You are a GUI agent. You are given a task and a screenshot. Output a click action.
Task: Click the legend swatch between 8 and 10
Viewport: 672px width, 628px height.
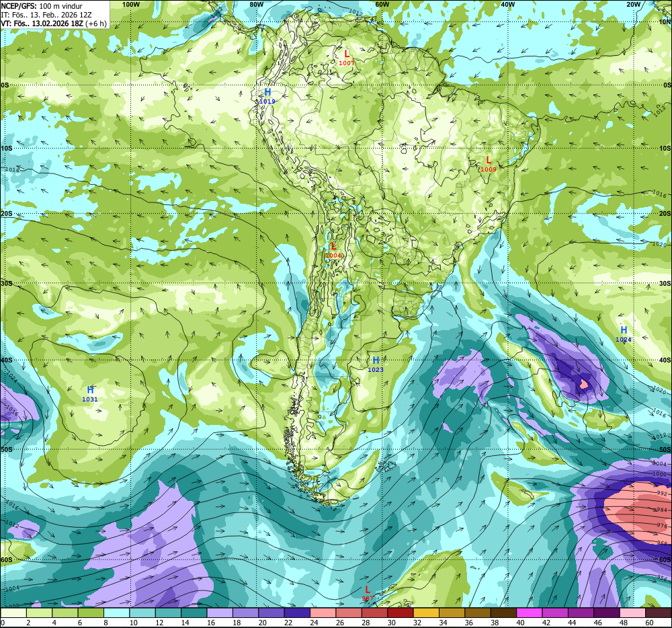tap(116, 613)
